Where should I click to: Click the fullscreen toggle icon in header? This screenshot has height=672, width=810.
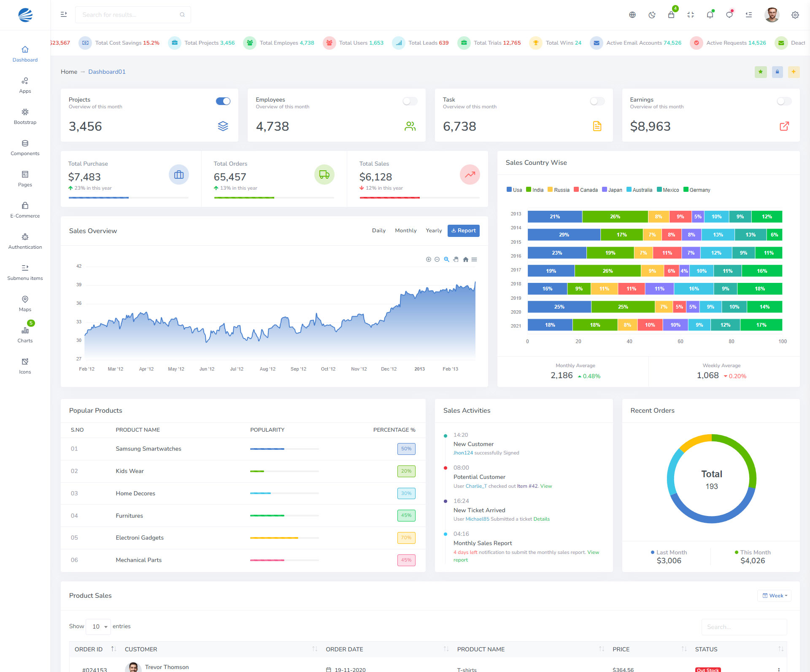click(x=691, y=15)
